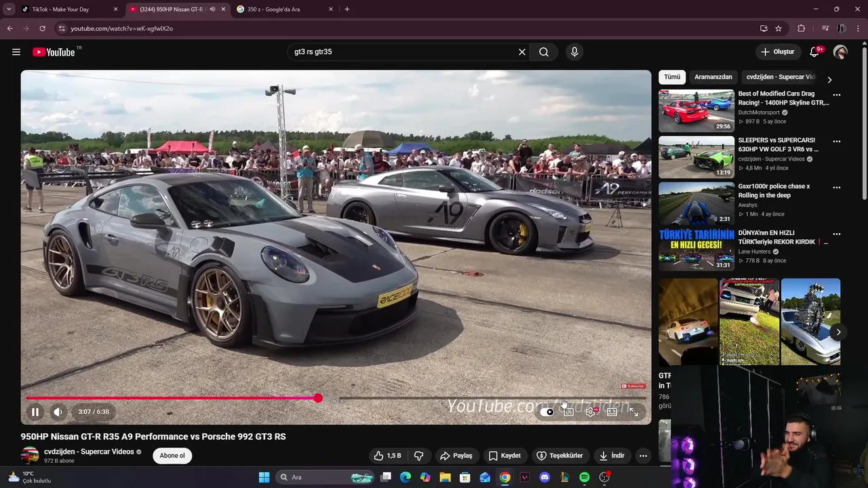868x488 pixels.
Task: Click the address bar URL
Action: point(122,28)
